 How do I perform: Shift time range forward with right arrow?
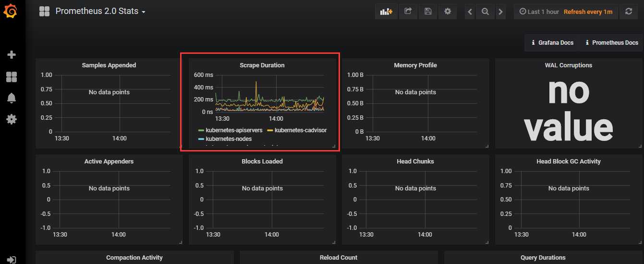[x=500, y=12]
